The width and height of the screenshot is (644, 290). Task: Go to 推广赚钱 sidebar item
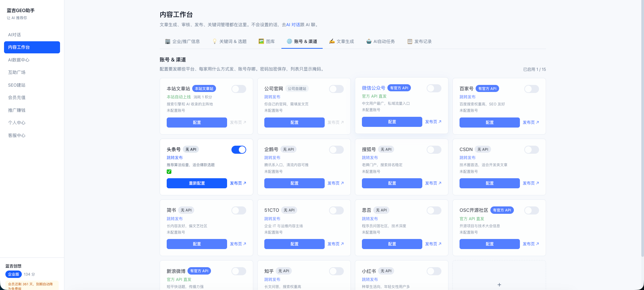point(32,110)
